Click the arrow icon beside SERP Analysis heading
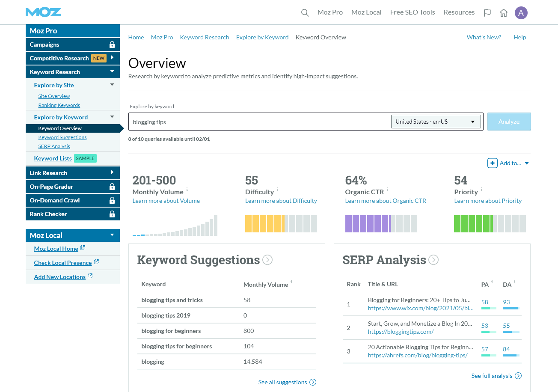The width and height of the screenshot is (558, 392). (433, 260)
